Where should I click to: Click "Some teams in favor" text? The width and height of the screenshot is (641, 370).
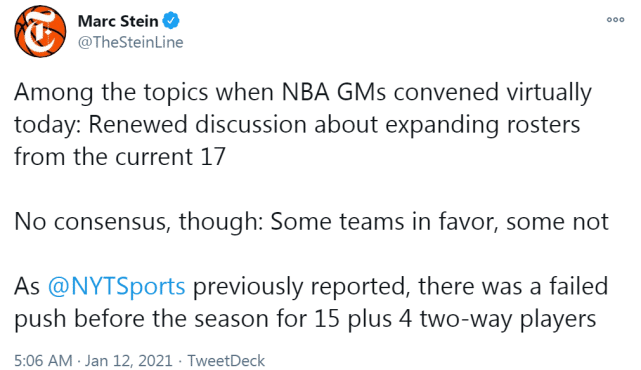coord(384,222)
